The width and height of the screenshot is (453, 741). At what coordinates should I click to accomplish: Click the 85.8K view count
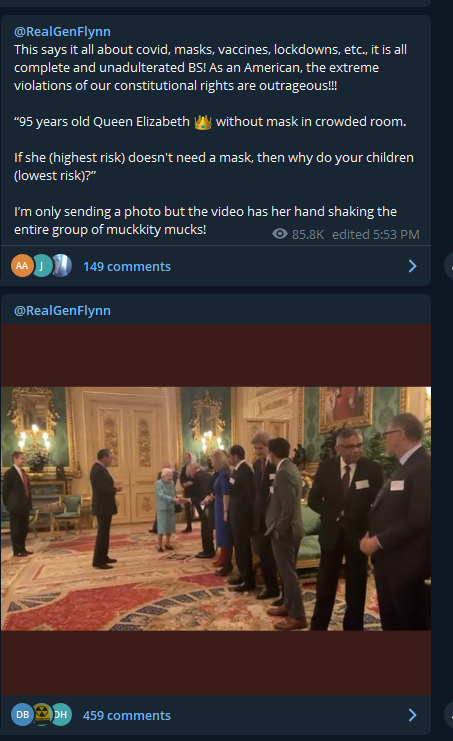308,234
